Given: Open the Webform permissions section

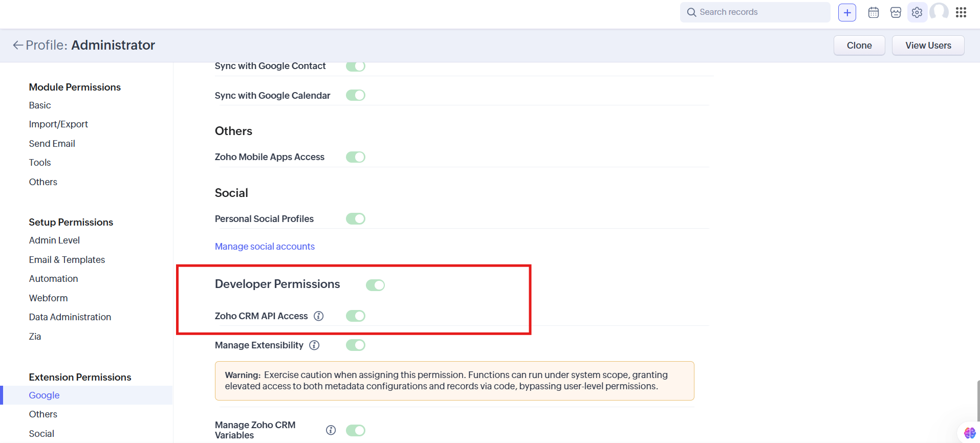Looking at the screenshot, I should coord(48,298).
